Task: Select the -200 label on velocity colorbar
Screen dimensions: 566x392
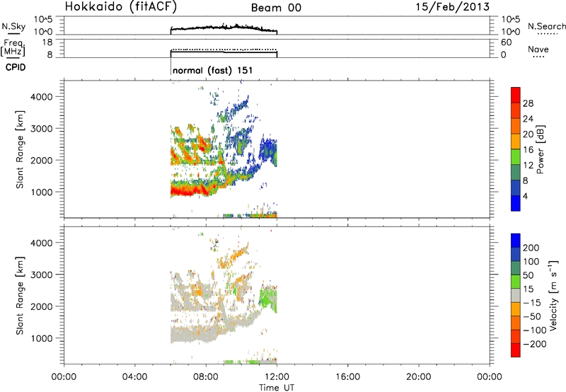Action: point(533,344)
